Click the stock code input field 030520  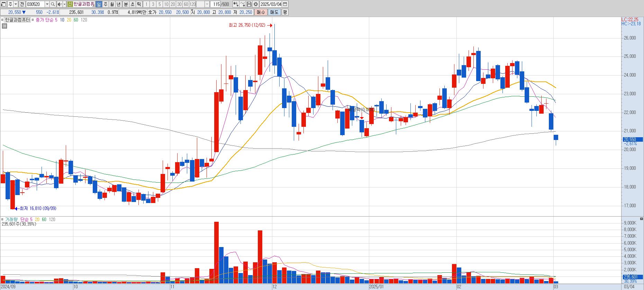point(35,4)
